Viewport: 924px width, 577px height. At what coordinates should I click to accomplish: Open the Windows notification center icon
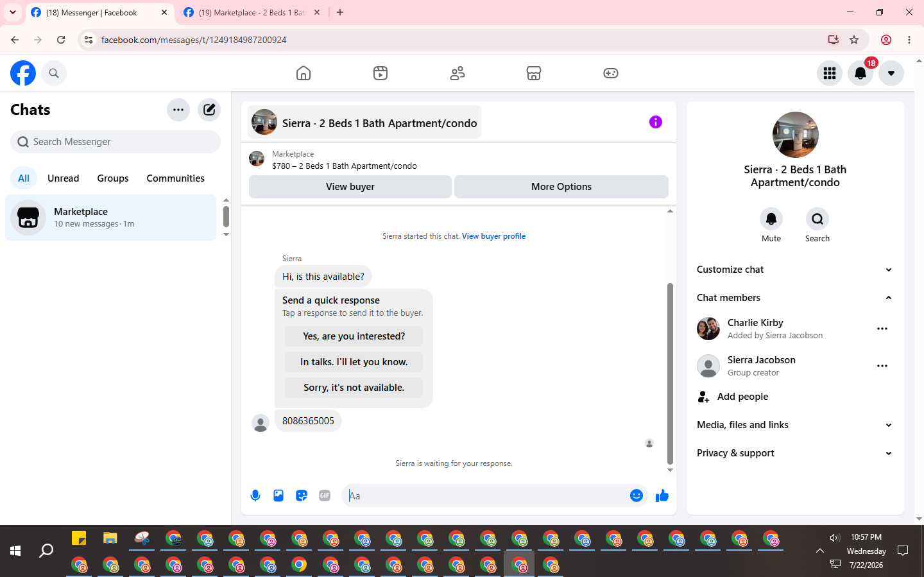point(903,551)
